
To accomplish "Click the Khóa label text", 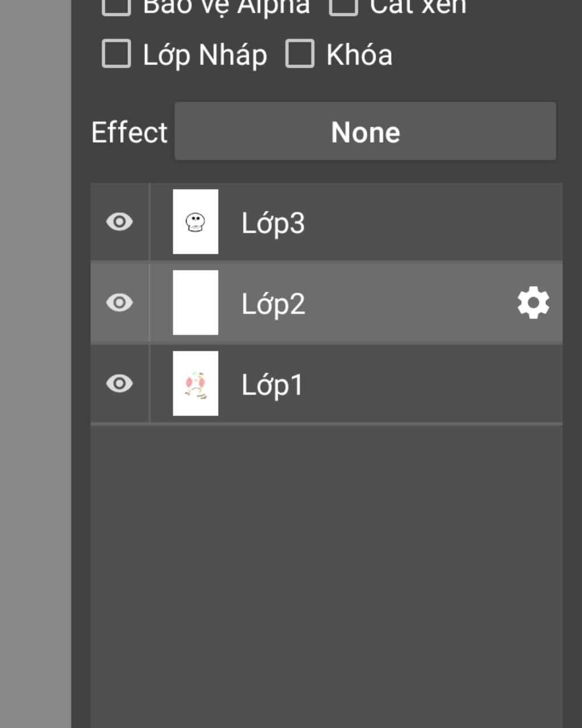I will pyautogui.click(x=359, y=55).
